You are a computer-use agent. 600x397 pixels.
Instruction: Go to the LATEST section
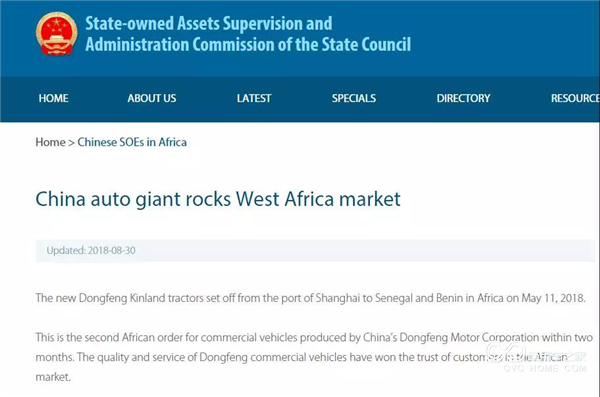254,98
